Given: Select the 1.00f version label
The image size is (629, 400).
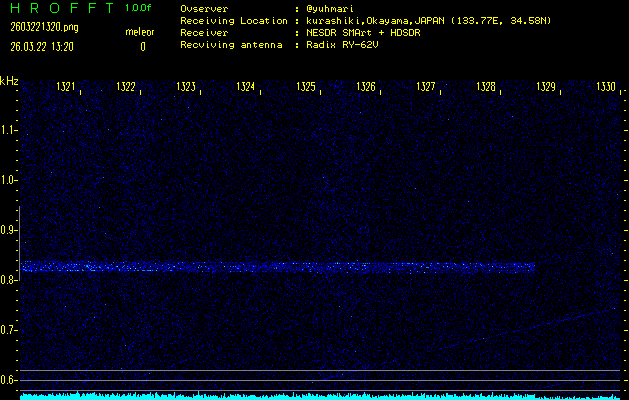Looking at the screenshot, I should pyautogui.click(x=139, y=9).
